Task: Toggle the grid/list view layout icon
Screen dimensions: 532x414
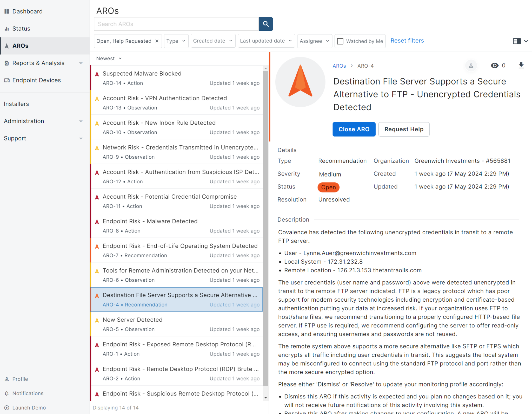Action: pyautogui.click(x=517, y=41)
